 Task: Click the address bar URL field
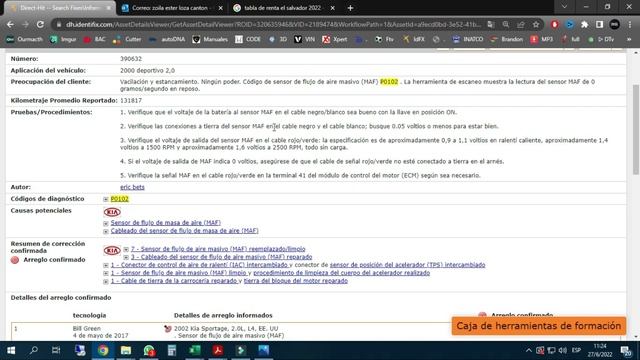click(273, 24)
